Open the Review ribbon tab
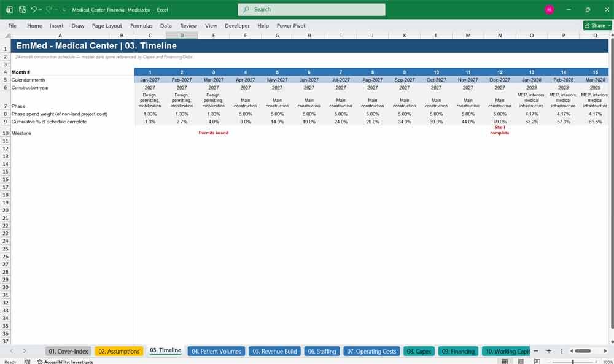The width and height of the screenshot is (614, 364). point(188,25)
